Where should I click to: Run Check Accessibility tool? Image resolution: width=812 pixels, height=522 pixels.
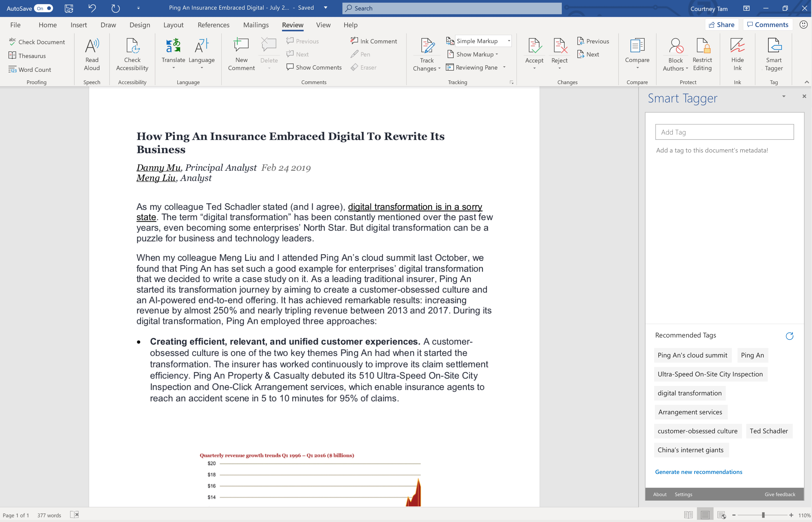pyautogui.click(x=132, y=54)
